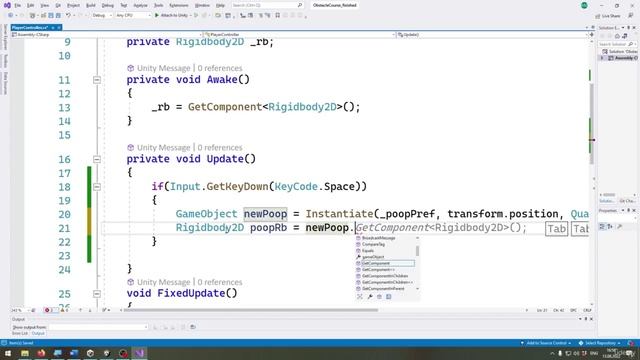
Task: Switch to the Output tab
Action: 38,333
